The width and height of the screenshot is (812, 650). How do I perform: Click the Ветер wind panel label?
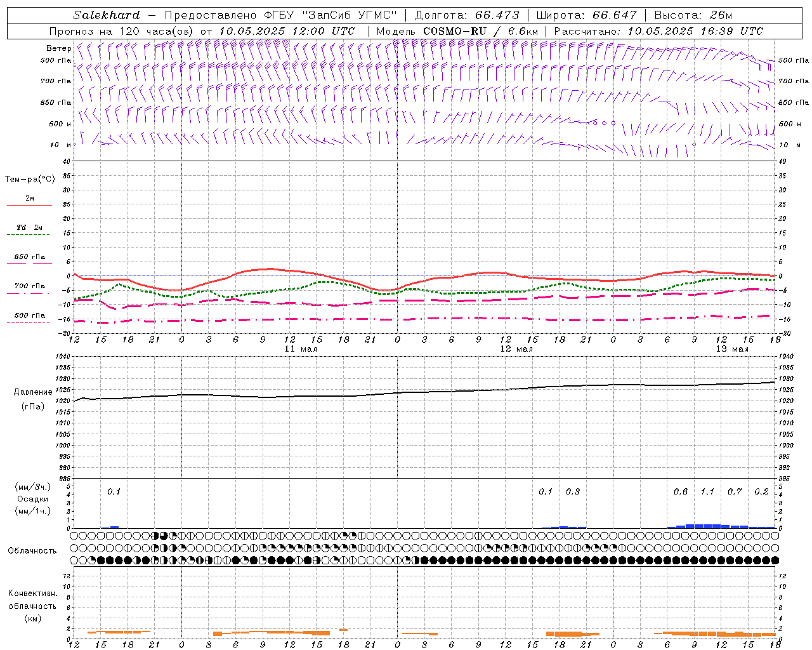[58, 48]
